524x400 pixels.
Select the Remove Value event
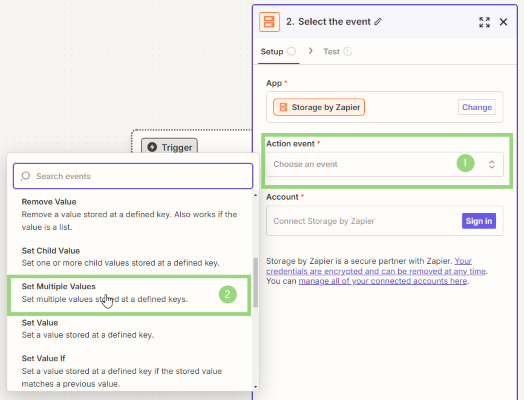tap(129, 214)
